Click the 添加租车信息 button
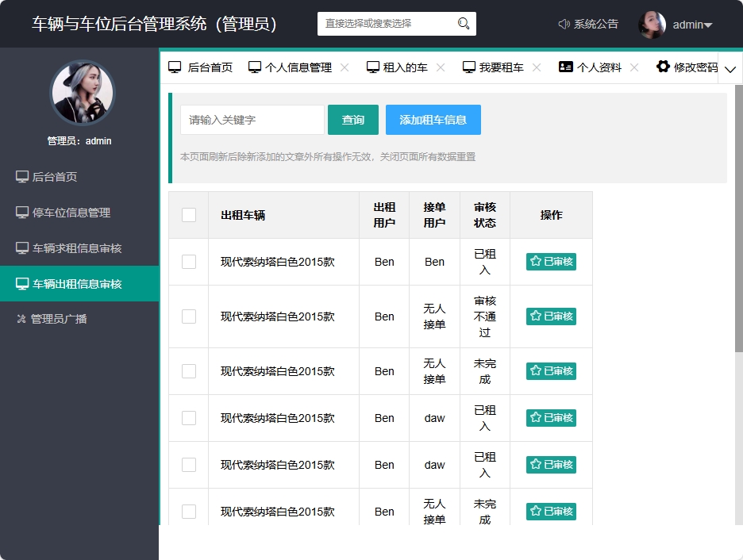Screen dimensions: 743x560 click(433, 119)
